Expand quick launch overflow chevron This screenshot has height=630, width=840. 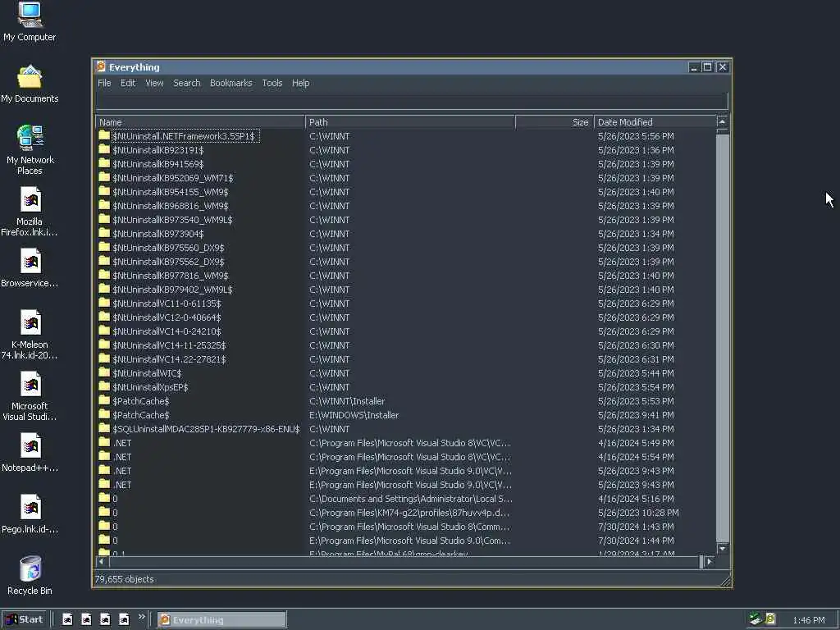(x=141, y=617)
